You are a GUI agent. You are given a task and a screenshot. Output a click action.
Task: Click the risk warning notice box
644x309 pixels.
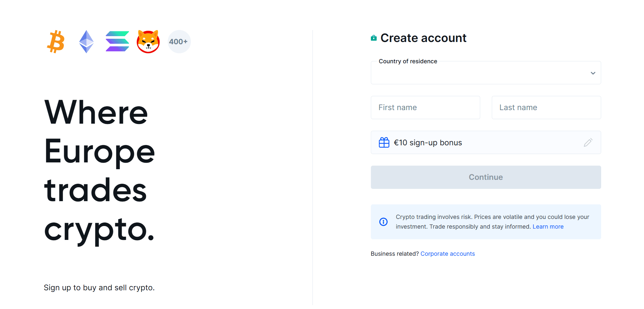[x=486, y=221]
